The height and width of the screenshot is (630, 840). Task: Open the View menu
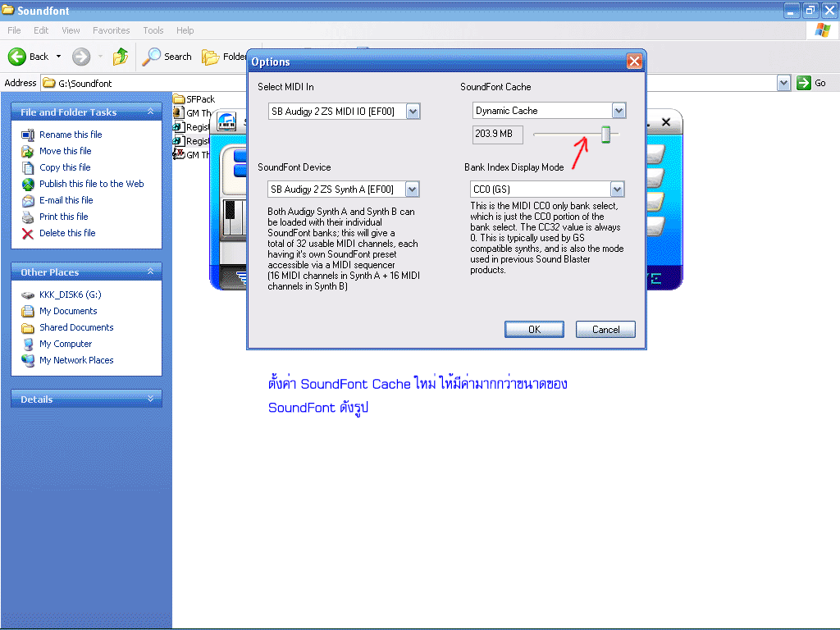[71, 30]
